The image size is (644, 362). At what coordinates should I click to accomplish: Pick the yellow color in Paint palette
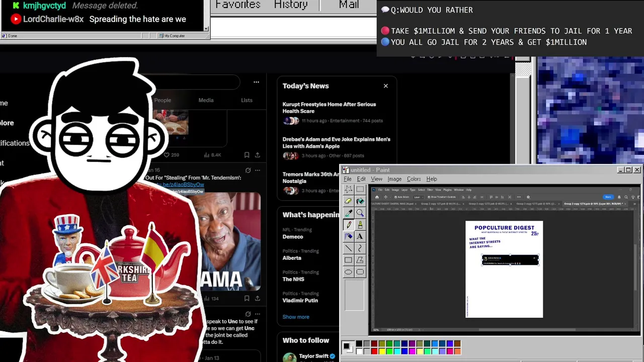point(382,351)
